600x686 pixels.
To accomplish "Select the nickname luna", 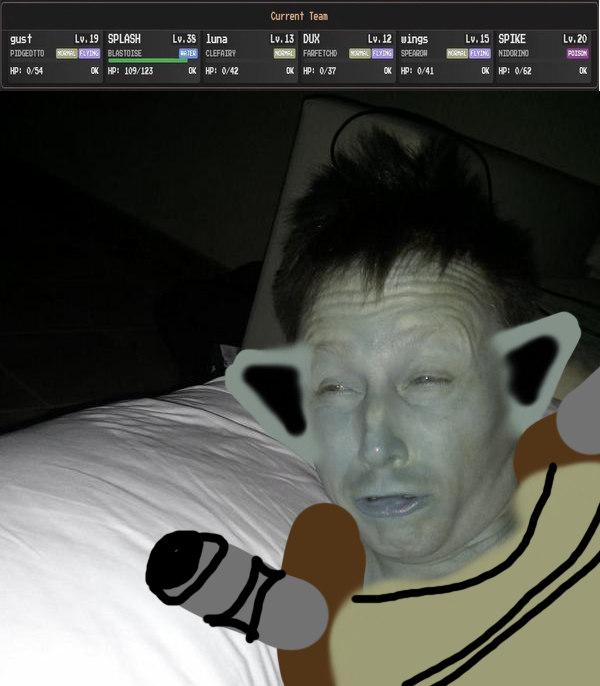I will (x=217, y=39).
